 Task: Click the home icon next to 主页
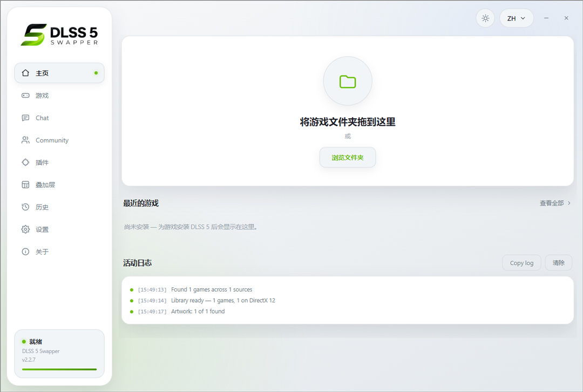(25, 73)
